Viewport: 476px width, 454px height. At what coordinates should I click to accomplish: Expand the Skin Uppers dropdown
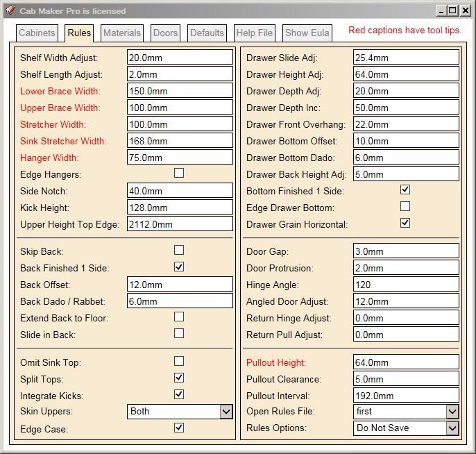[226, 412]
